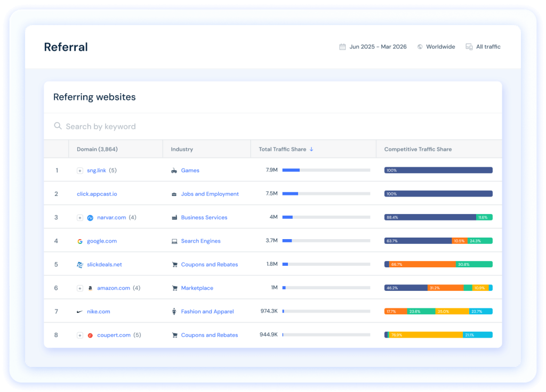Click the Business Services industry icon
Image resolution: width=546 pixels, height=392 pixels.
[174, 217]
